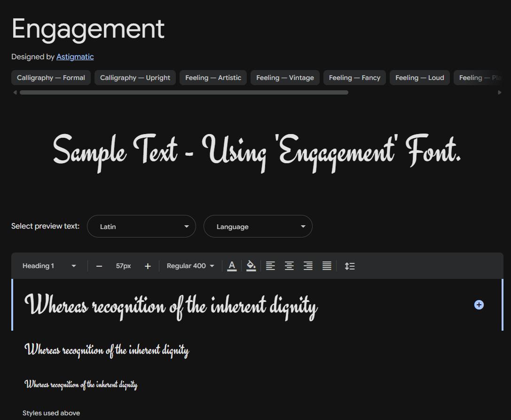Click the medium-sized preview text line

click(x=107, y=350)
